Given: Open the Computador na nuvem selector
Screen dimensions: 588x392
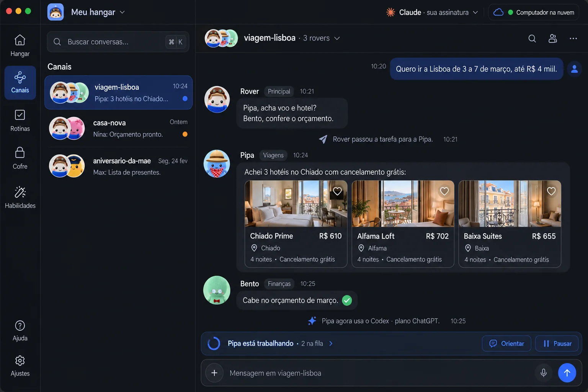Looking at the screenshot, I should (x=534, y=12).
